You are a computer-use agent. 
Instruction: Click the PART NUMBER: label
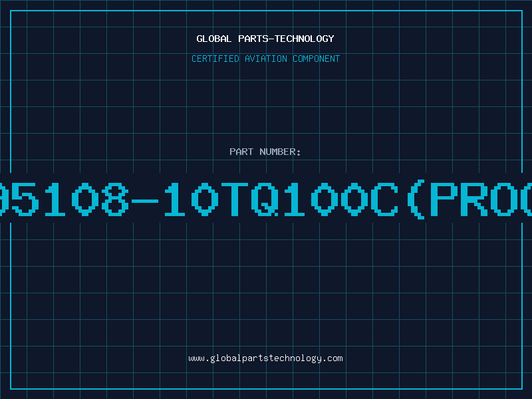pos(265,152)
